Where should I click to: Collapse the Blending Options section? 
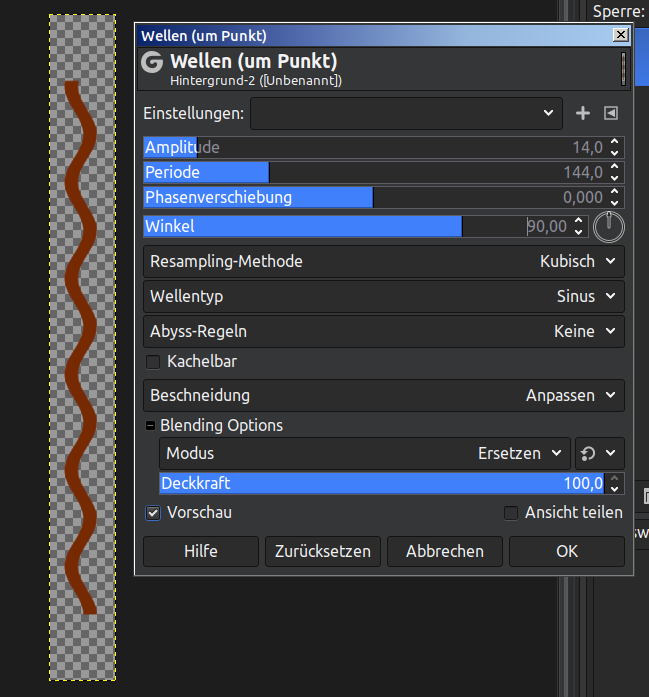point(151,425)
